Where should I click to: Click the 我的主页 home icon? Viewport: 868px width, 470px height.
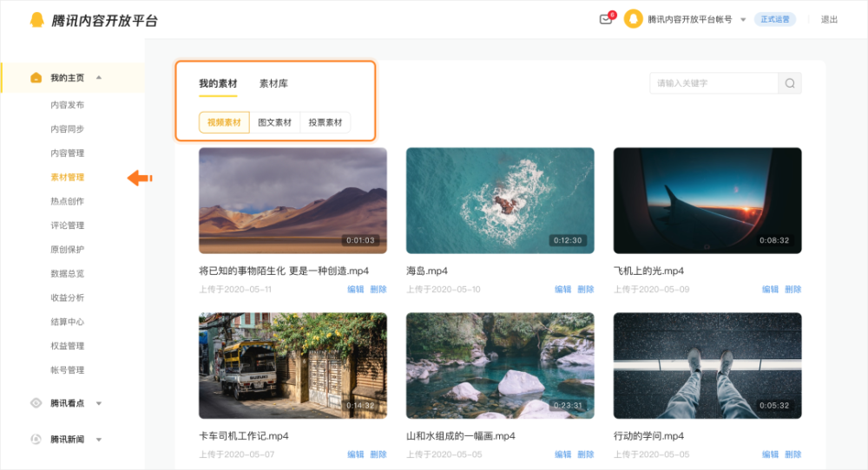pos(36,77)
